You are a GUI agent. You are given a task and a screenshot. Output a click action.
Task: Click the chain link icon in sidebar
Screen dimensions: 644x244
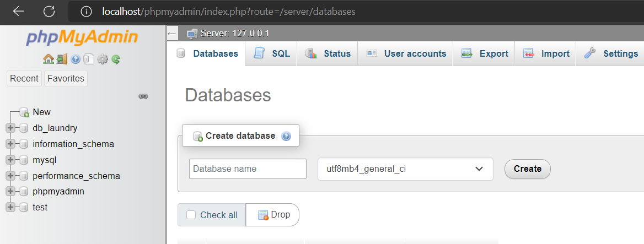tap(143, 96)
